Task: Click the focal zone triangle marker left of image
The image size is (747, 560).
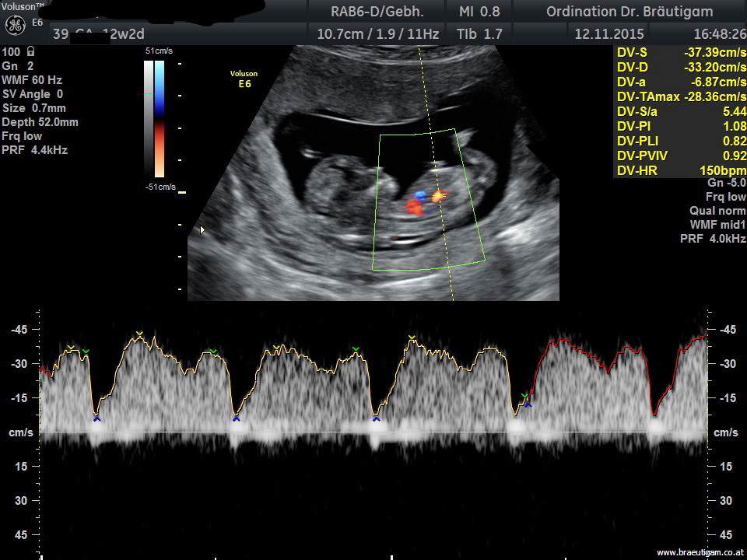Action: tap(203, 230)
